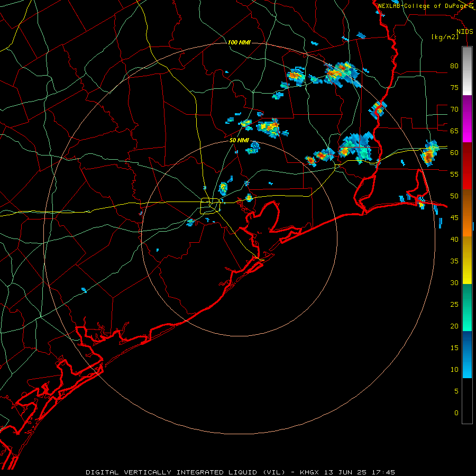Click the scale value 20

[454, 326]
